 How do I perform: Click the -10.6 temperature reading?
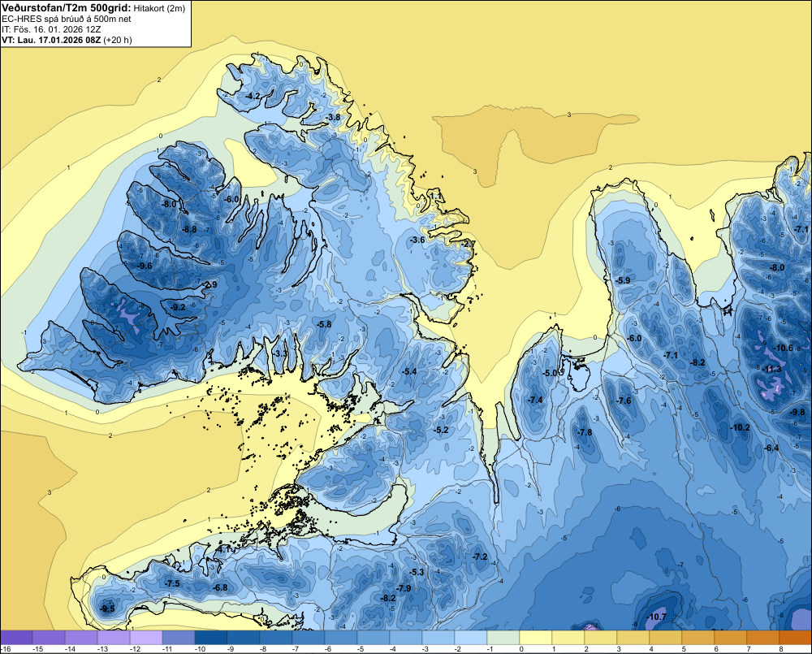(x=783, y=349)
